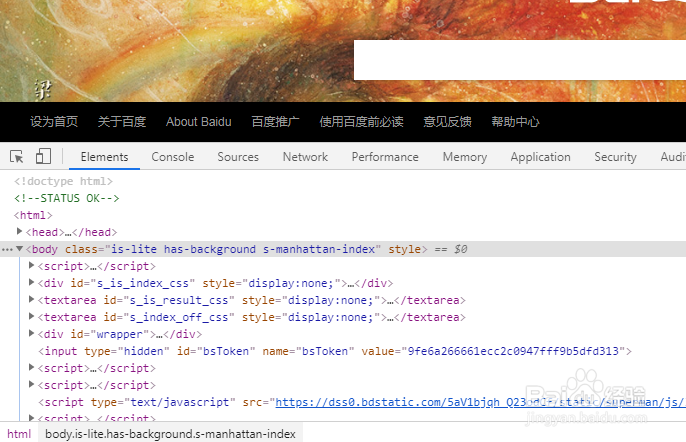Image resolution: width=686 pixels, height=442 pixels.
Task: Expand the wrapper div node
Action: coord(32,333)
